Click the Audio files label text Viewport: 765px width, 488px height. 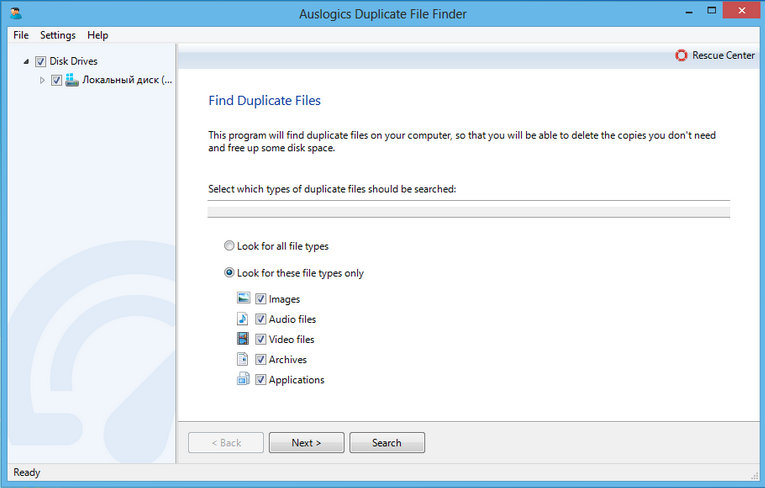click(292, 319)
